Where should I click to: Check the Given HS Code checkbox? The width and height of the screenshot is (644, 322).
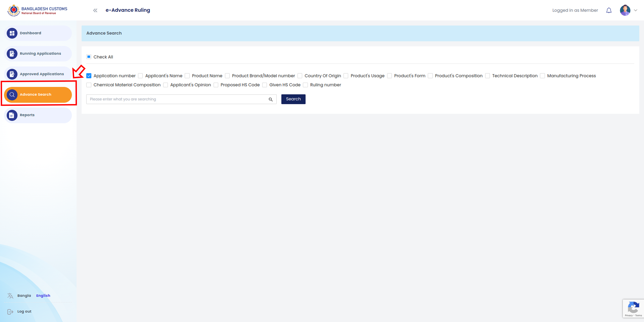[265, 85]
